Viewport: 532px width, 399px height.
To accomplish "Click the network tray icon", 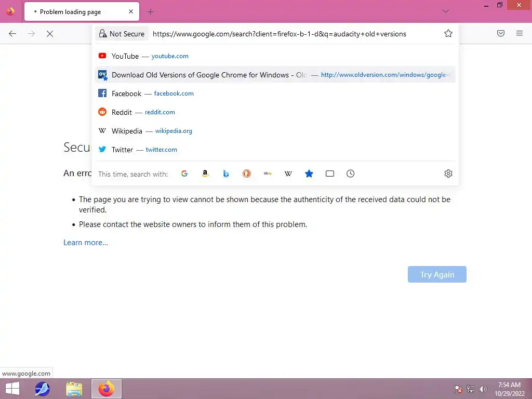I will 471,389.
